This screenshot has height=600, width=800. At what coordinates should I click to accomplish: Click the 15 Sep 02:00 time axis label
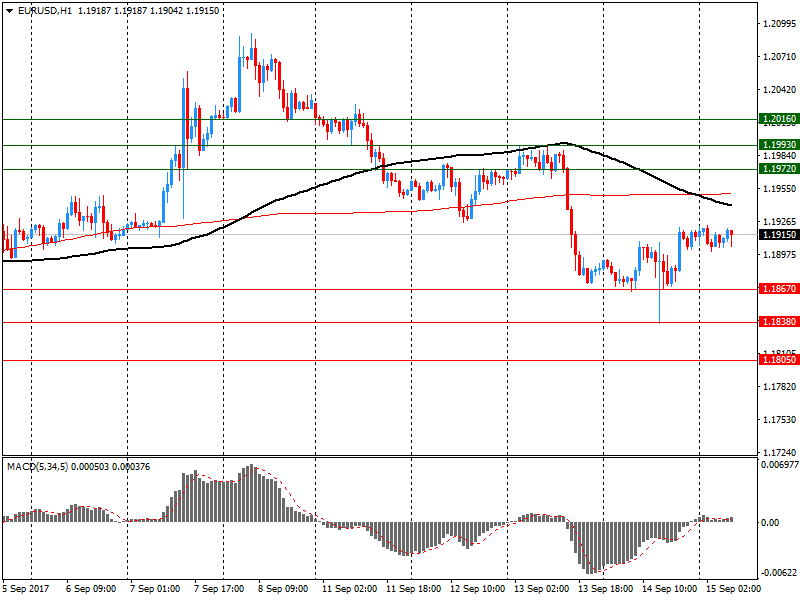point(733,589)
